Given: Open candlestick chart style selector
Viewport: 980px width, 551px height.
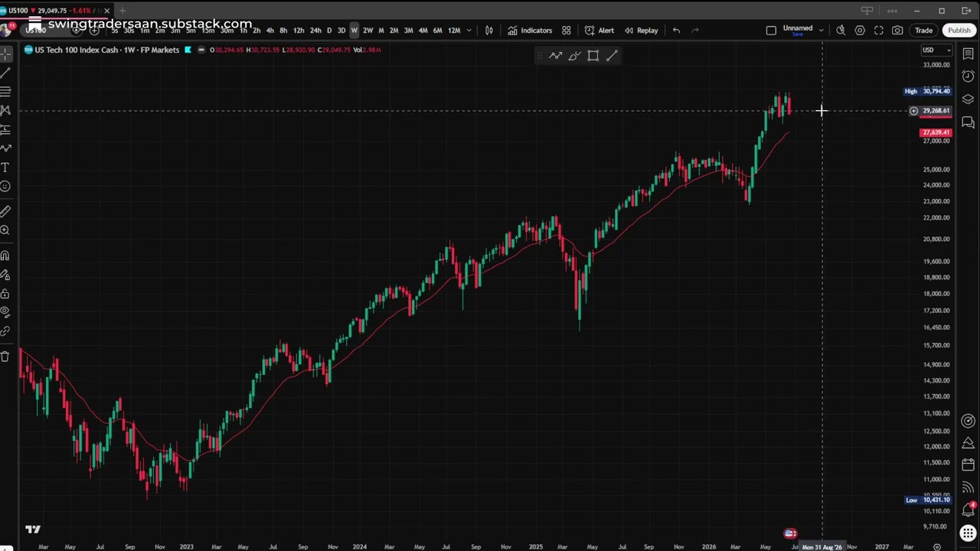Looking at the screenshot, I should pyautogui.click(x=489, y=31).
